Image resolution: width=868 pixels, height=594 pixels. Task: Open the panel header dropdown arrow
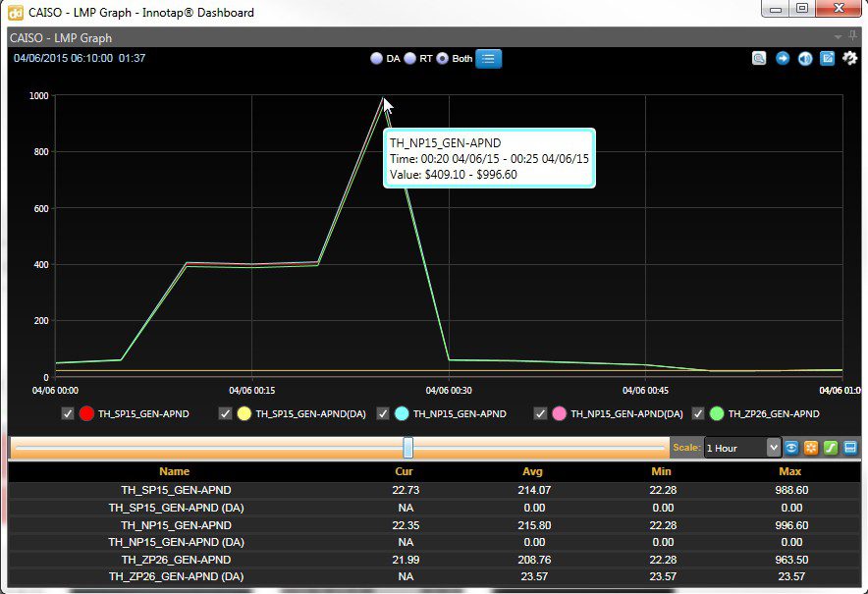pos(839,37)
